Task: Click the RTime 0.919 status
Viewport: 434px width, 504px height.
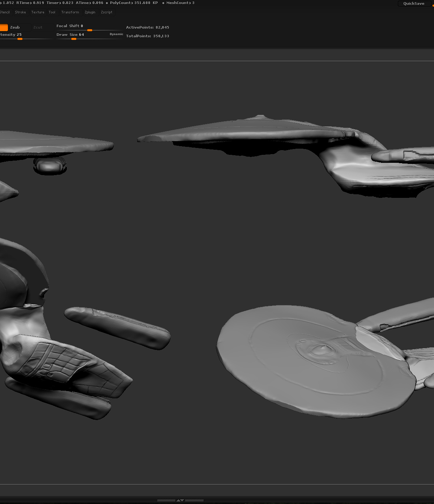Action: pyautogui.click(x=30, y=3)
